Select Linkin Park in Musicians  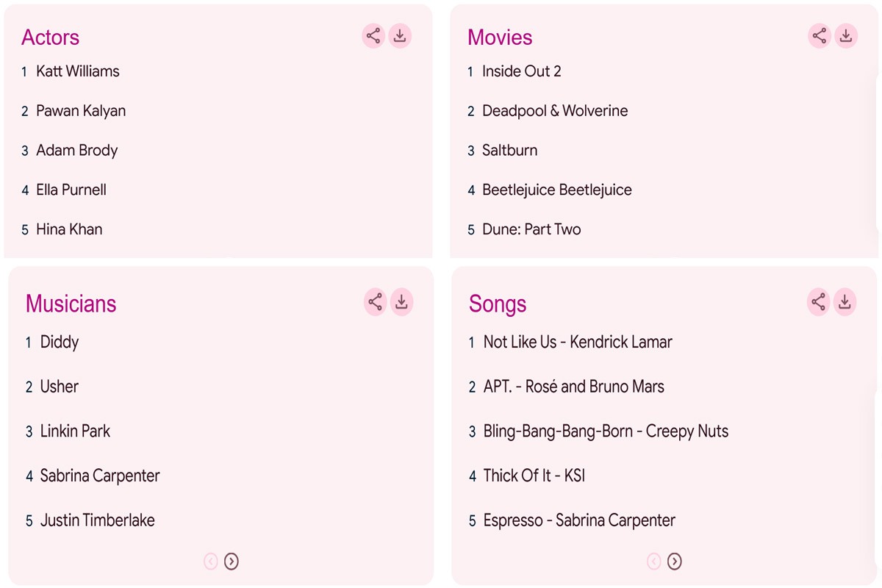[75, 431]
